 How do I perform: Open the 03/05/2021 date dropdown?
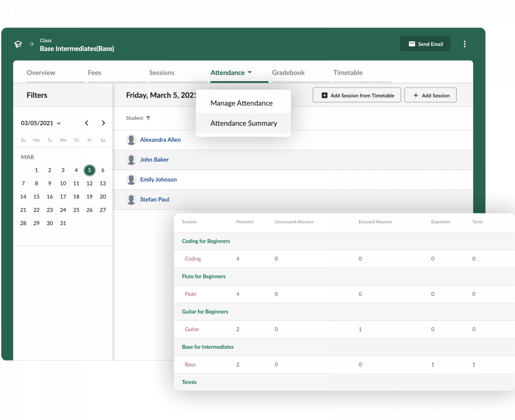pyautogui.click(x=41, y=123)
